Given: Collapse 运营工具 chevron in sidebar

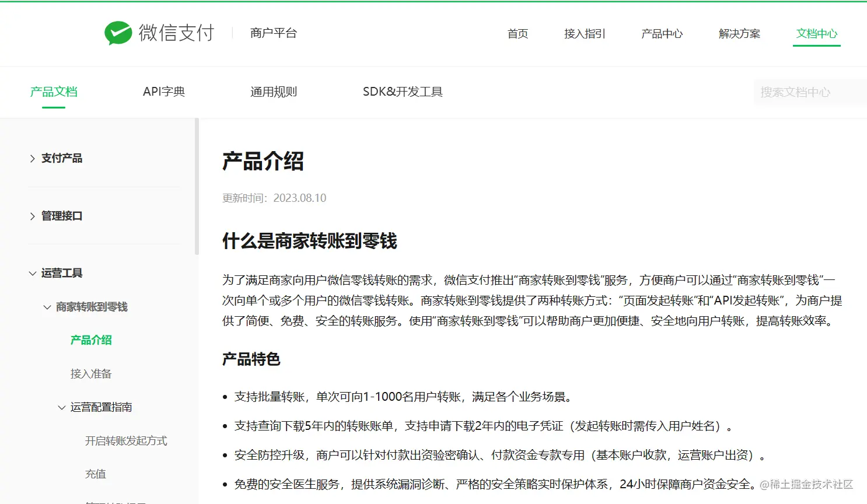Looking at the screenshot, I should click(x=33, y=273).
